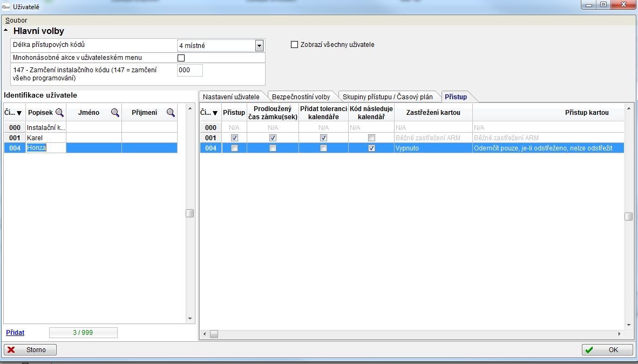Open the Soubor menu

[x=16, y=20]
